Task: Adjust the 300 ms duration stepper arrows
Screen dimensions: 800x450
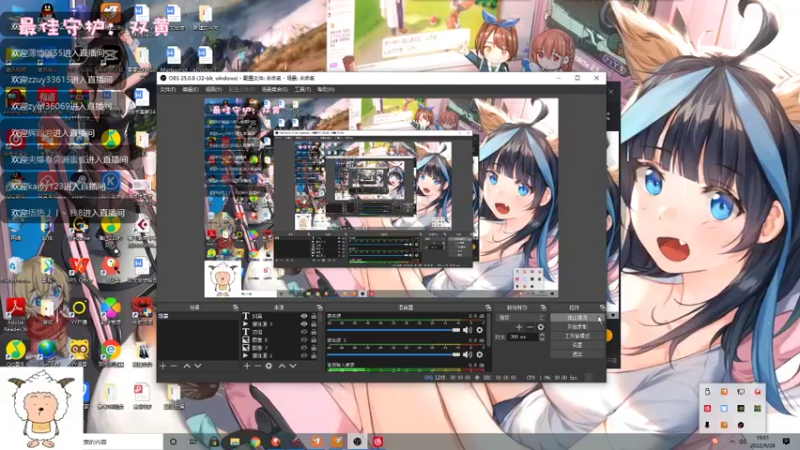Action: tap(542, 337)
